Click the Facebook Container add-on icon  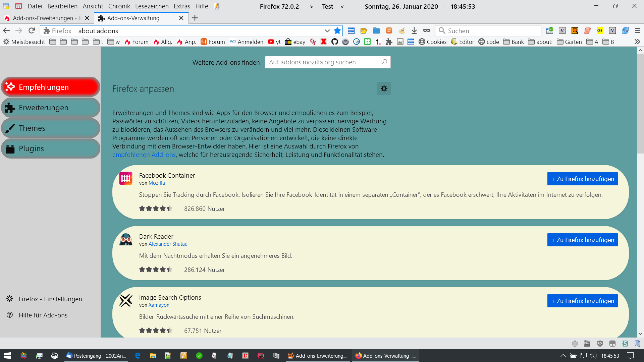tap(126, 178)
